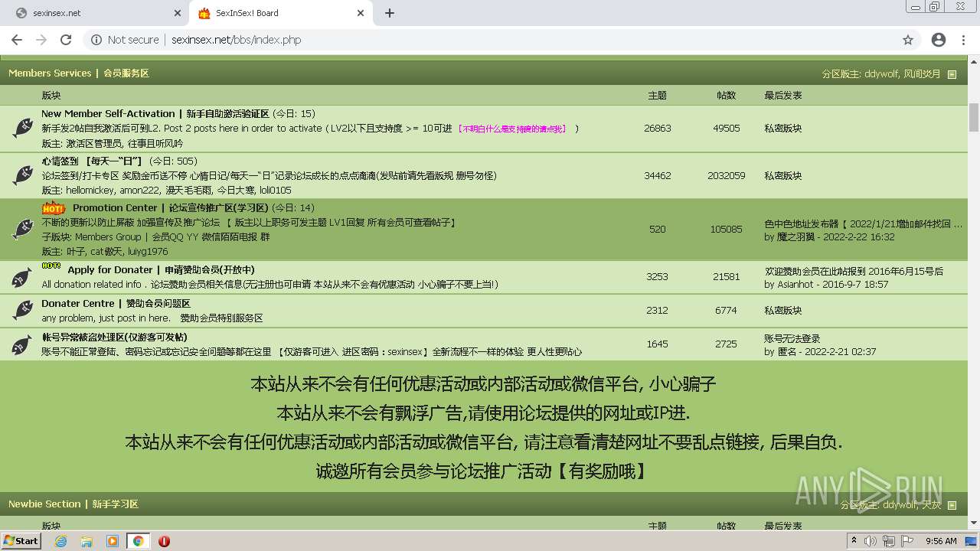980x551 pixels.
Task: Show hidden system tray icons
Action: point(854,541)
